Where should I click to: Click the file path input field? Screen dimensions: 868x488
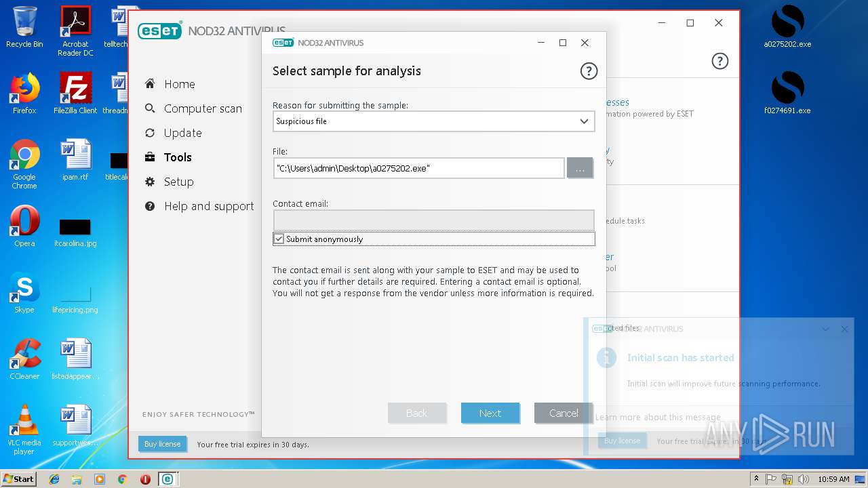coord(418,168)
